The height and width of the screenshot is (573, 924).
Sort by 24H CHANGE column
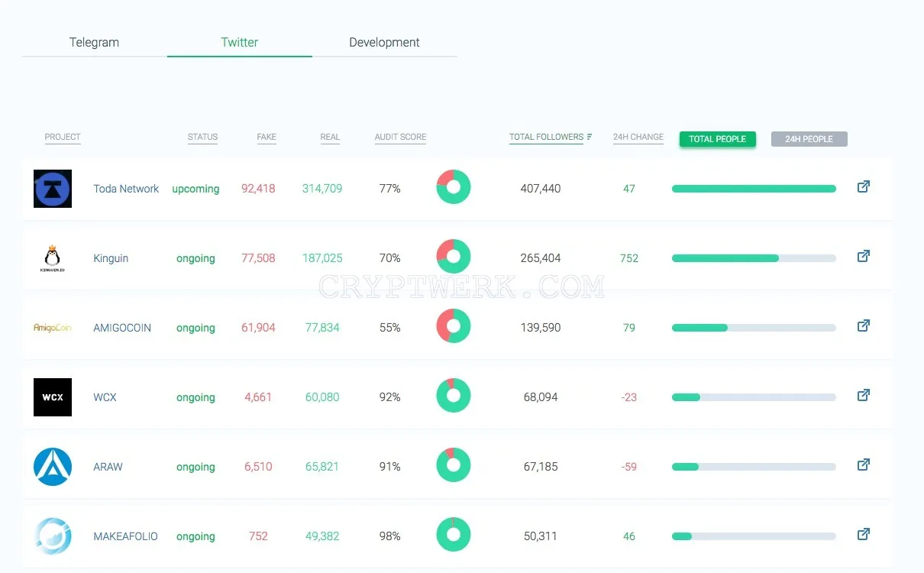click(x=638, y=138)
